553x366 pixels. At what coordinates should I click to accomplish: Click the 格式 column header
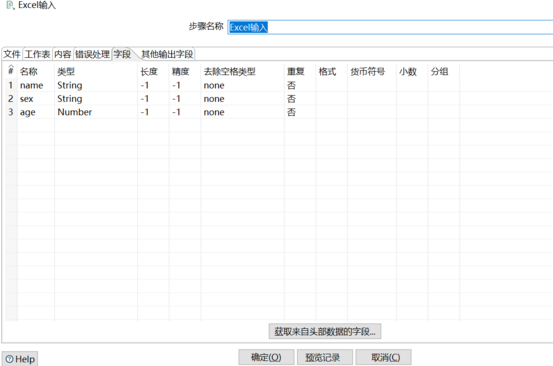(327, 72)
